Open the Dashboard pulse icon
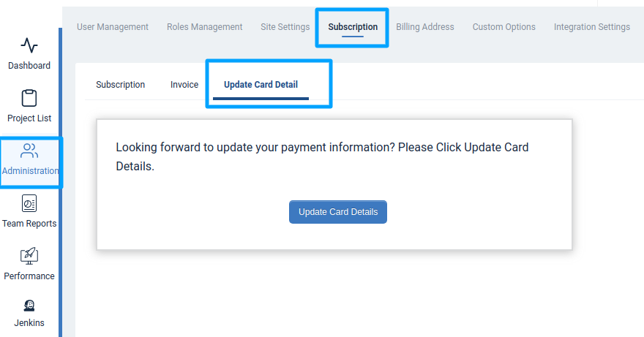The height and width of the screenshot is (337, 644). pos(29,45)
